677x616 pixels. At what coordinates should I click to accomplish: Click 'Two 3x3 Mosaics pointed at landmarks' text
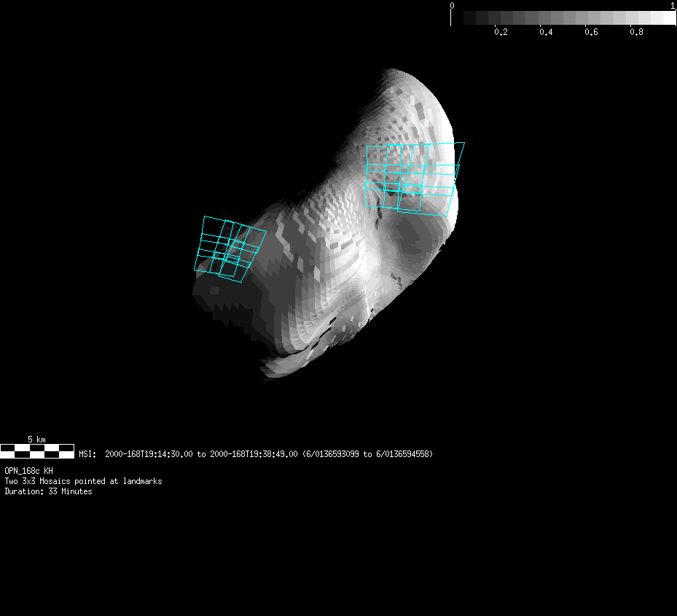click(83, 481)
